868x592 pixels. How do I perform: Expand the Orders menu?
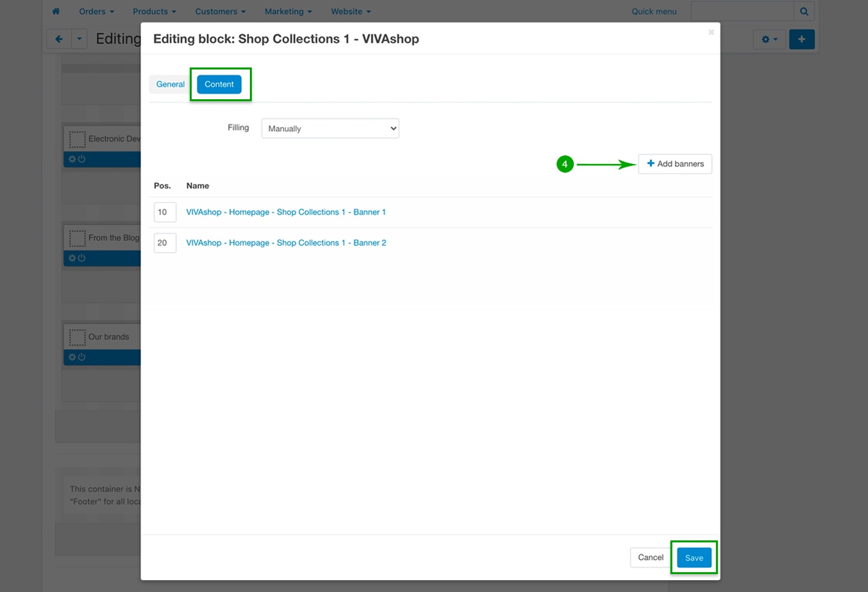[x=96, y=11]
